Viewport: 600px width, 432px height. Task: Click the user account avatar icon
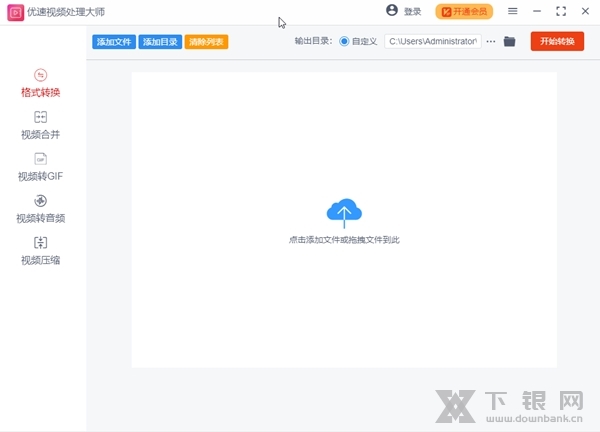392,10
